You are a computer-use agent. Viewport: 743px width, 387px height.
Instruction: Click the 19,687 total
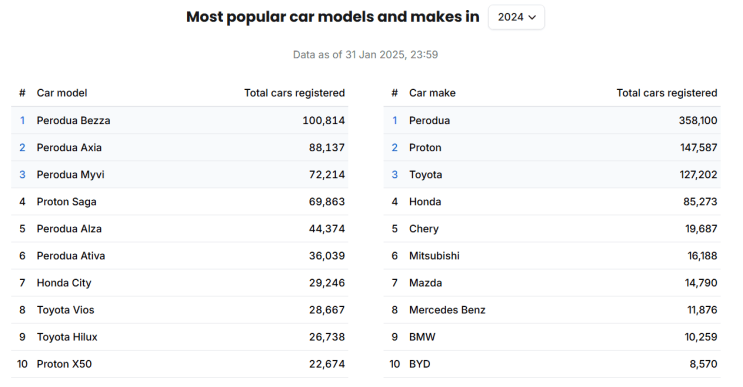pyautogui.click(x=701, y=228)
